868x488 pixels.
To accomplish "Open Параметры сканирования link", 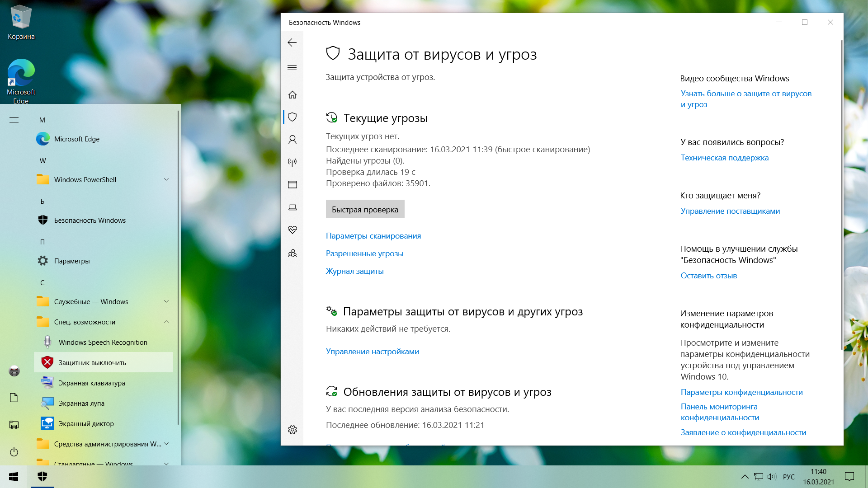I will (373, 236).
